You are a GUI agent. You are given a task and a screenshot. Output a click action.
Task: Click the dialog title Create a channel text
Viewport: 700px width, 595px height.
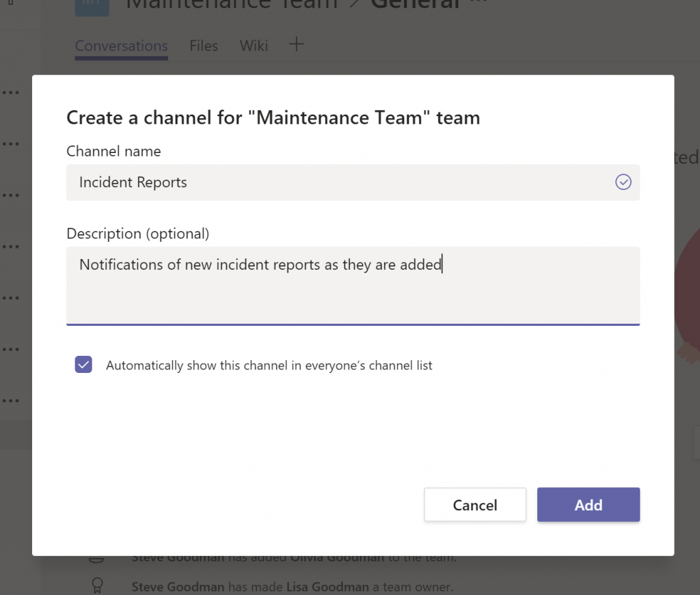click(273, 117)
